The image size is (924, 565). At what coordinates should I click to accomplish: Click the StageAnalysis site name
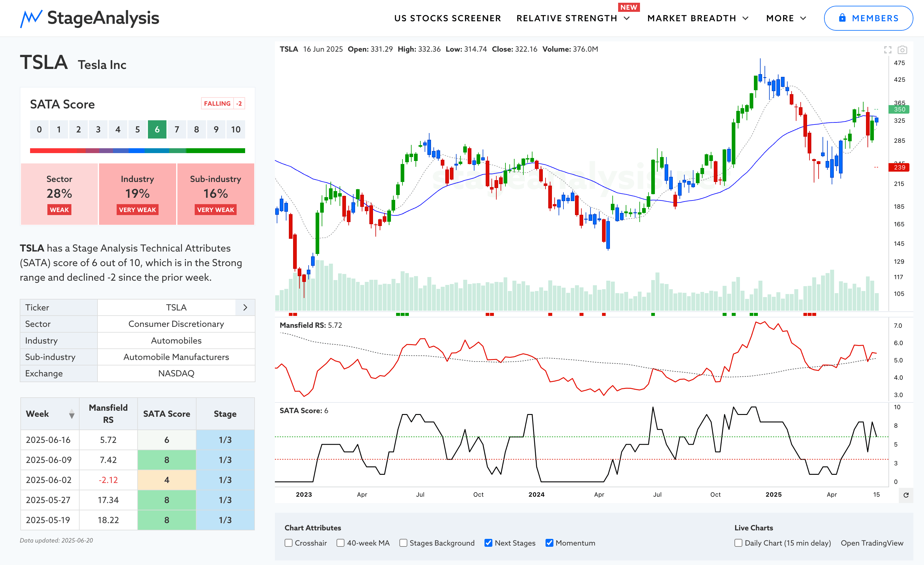(103, 18)
